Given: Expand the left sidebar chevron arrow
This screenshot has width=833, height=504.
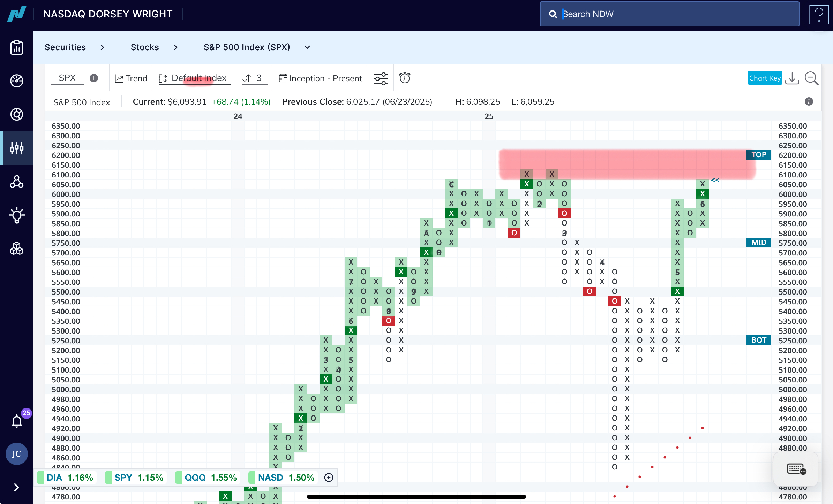Looking at the screenshot, I should (16, 487).
